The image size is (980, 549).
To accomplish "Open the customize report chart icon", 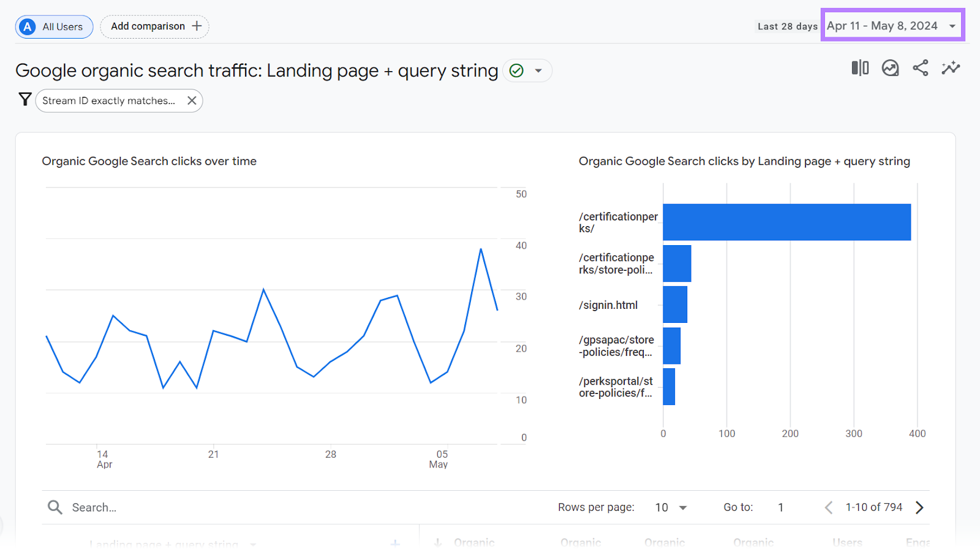I will (x=890, y=68).
